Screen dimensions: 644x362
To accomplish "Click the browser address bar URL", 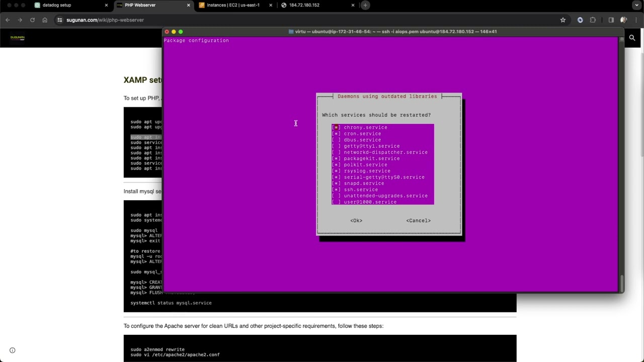I will (105, 20).
